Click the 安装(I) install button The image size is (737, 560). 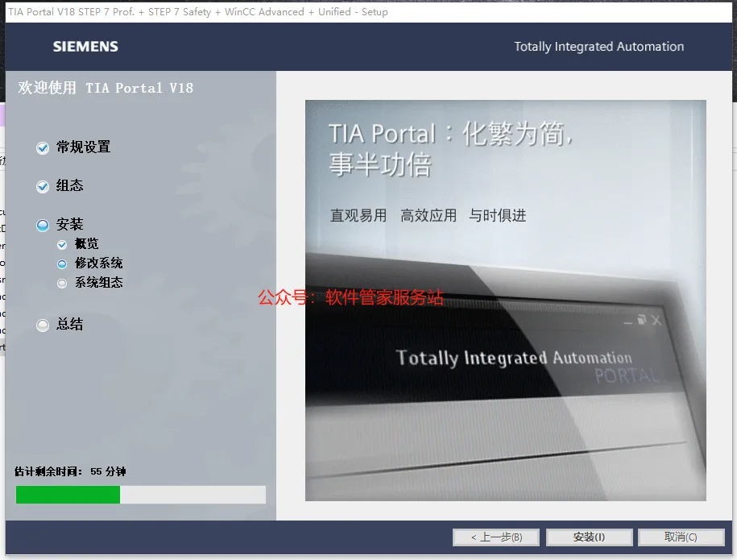[x=589, y=537]
